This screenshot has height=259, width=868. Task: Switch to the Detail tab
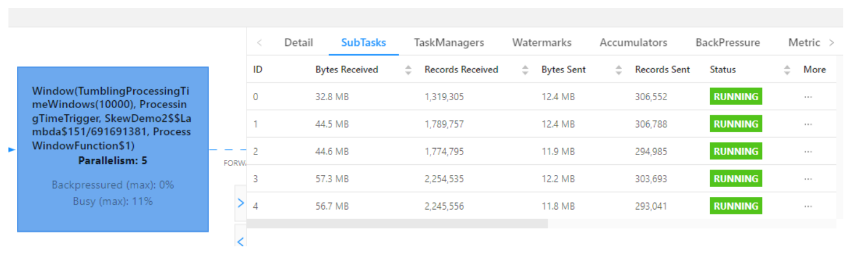point(298,42)
